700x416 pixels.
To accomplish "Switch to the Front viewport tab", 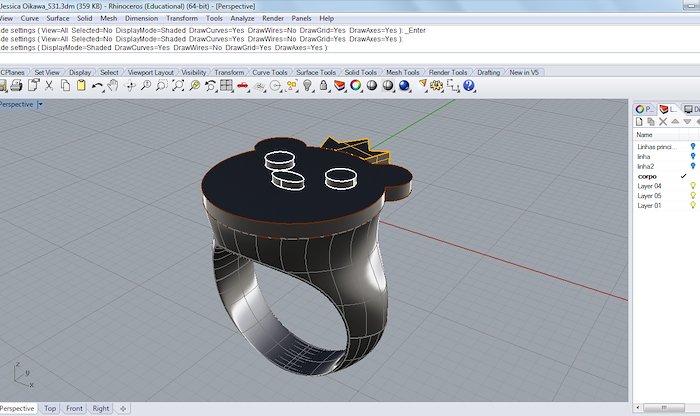I will point(74,408).
